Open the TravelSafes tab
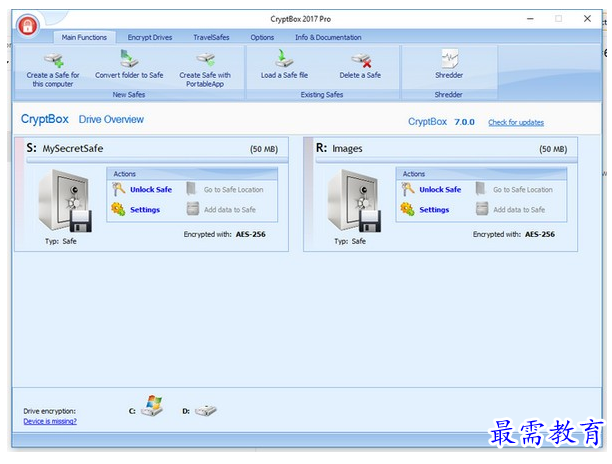 [211, 37]
